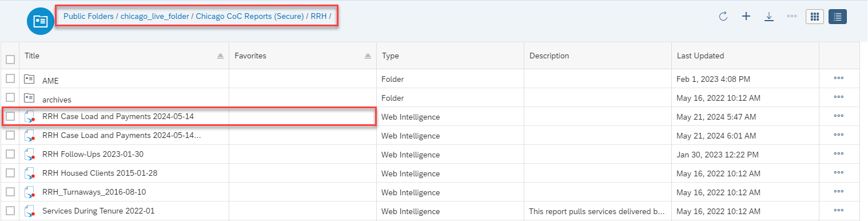Click the download arrow icon
868x221 pixels.
(x=769, y=17)
